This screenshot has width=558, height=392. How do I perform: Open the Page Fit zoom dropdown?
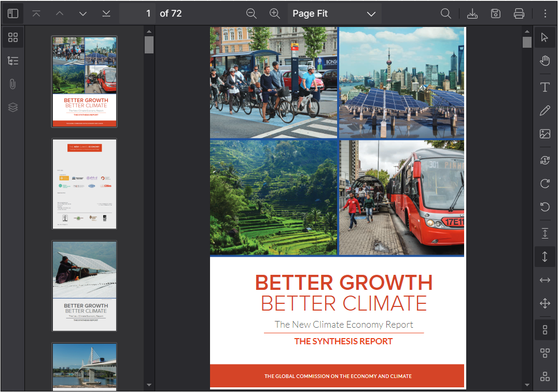tap(334, 13)
